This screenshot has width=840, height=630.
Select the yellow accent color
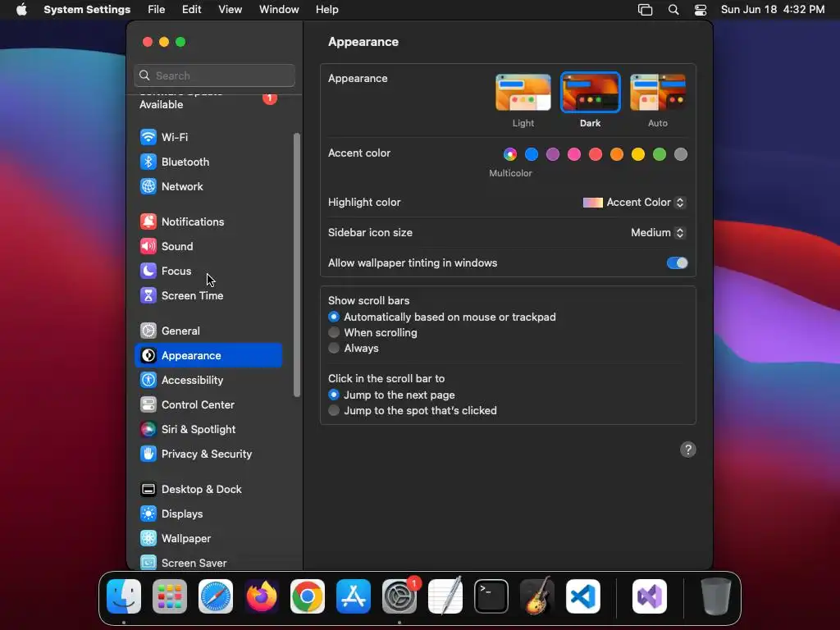tap(638, 154)
